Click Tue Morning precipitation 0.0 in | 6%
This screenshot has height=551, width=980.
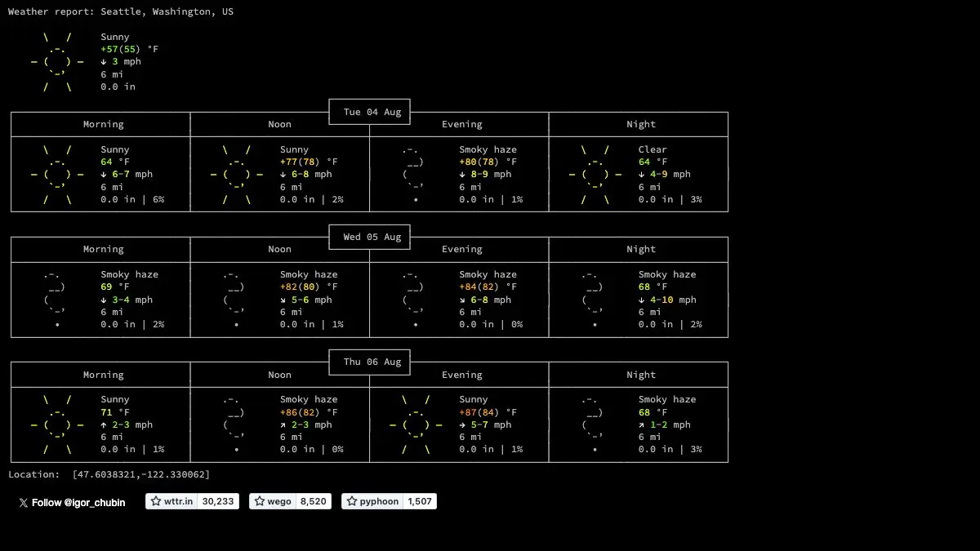(x=132, y=200)
